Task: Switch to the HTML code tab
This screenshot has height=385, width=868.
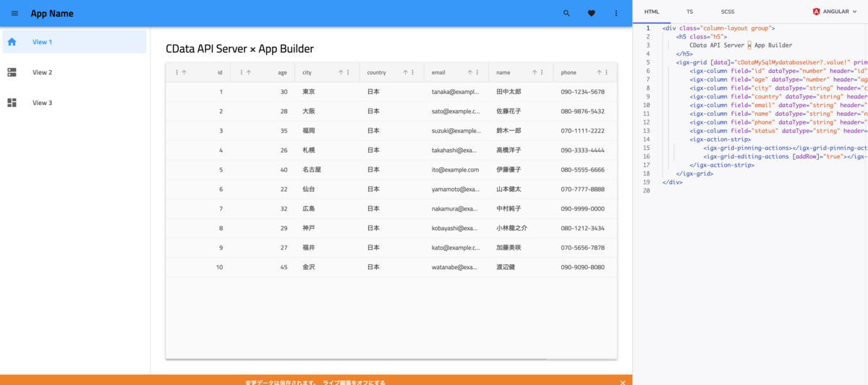Action: (x=652, y=12)
